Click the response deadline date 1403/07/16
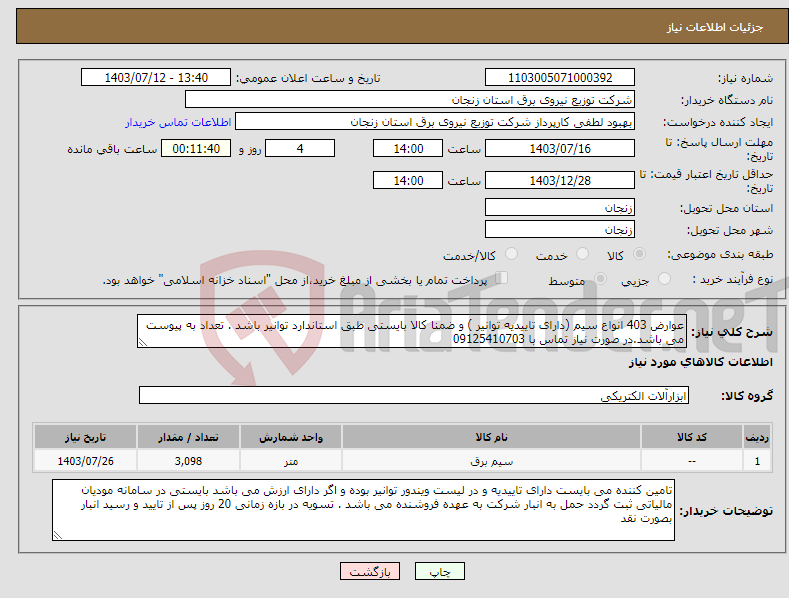 (x=560, y=148)
